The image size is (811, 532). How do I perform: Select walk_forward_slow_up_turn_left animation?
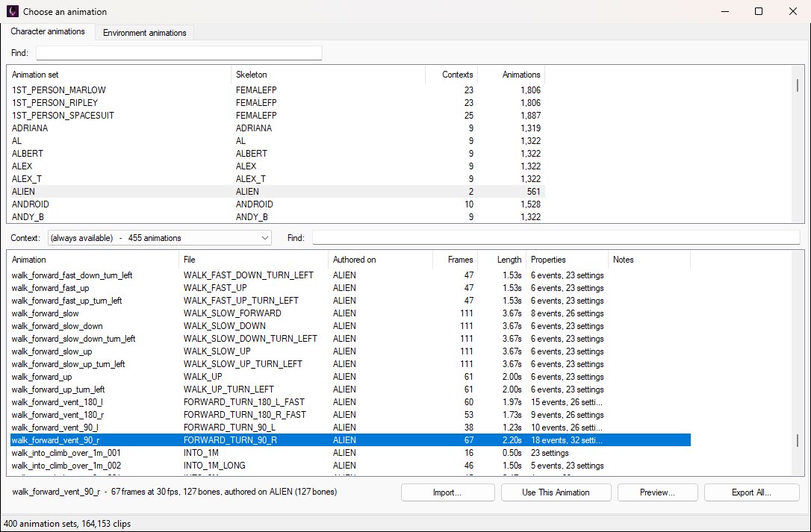tap(350, 364)
